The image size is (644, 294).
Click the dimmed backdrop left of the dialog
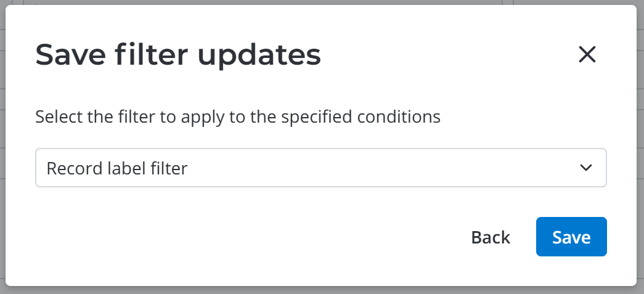2,148
